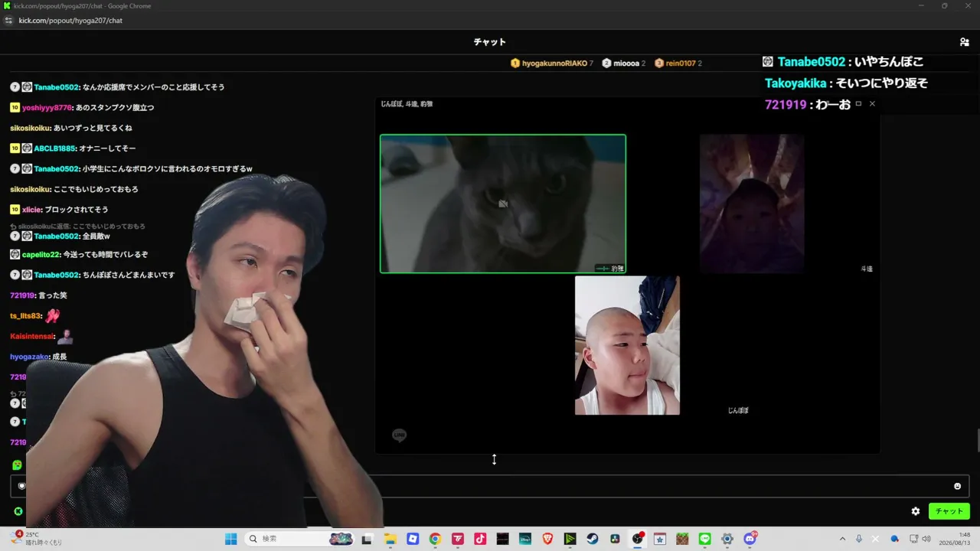The width and height of the screenshot is (980, 551).
Task: Click the level 10 badge beside yoshiyyy8776
Action: click(15, 108)
